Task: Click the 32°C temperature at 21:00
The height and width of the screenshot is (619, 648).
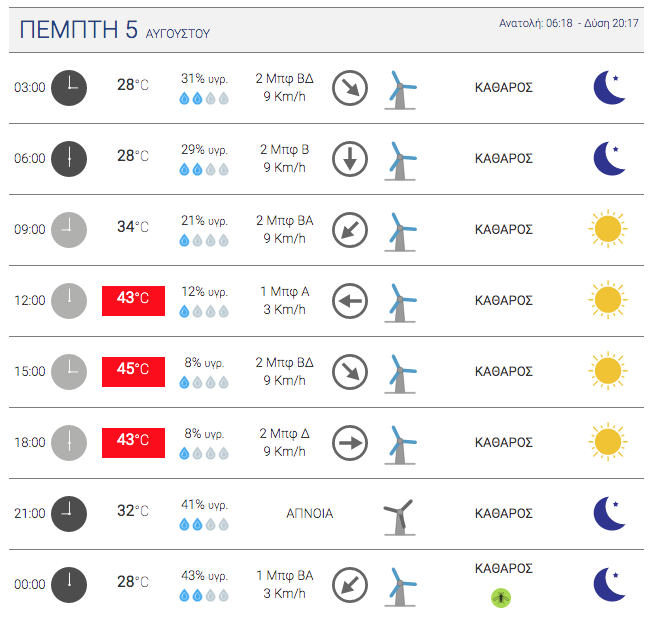Action: click(133, 511)
